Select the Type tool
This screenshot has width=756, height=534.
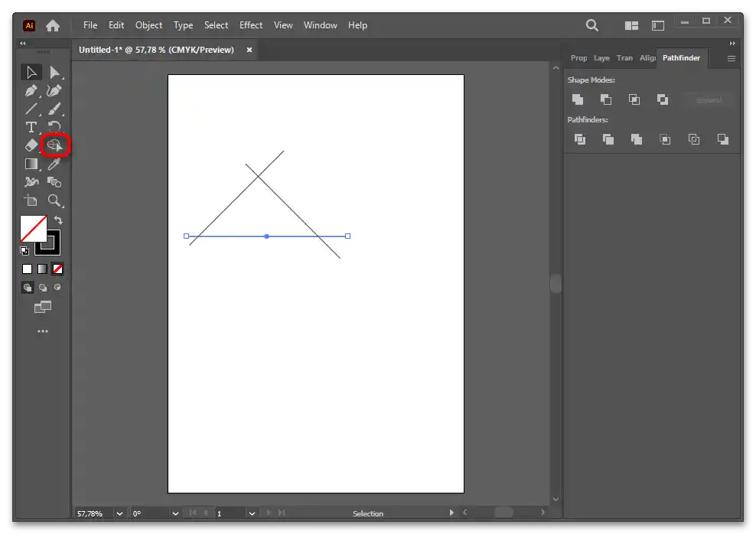tap(31, 127)
